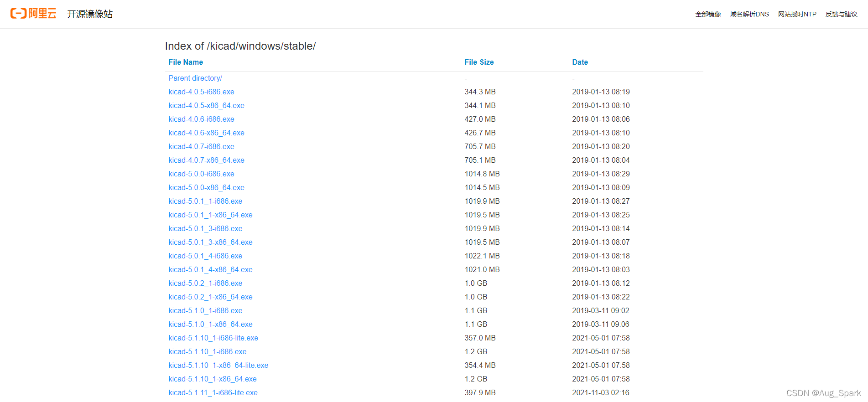Image resolution: width=868 pixels, height=402 pixels.
Task: Download kicad-5.0.1_1-x86_64.exe
Action: pyautogui.click(x=210, y=215)
